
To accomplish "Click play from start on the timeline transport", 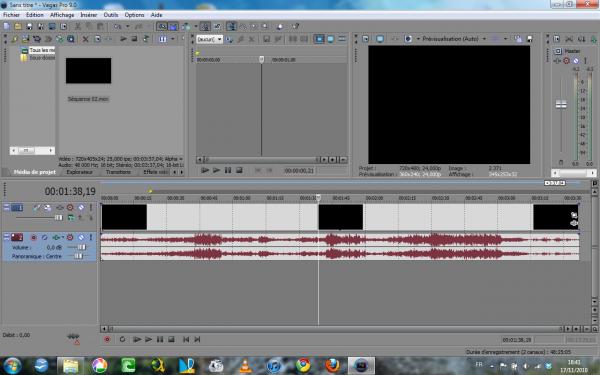I will [137, 339].
